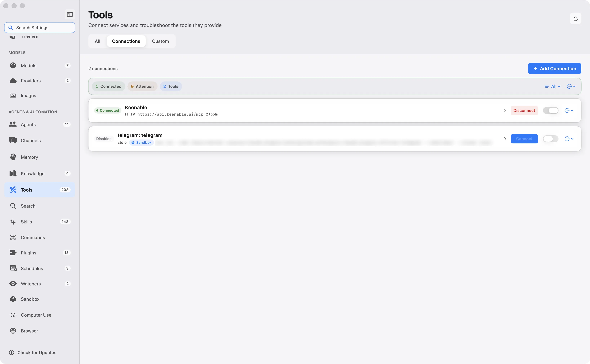590x364 pixels.
Task: Click the Agents 11 count badge
Action: tap(67, 125)
